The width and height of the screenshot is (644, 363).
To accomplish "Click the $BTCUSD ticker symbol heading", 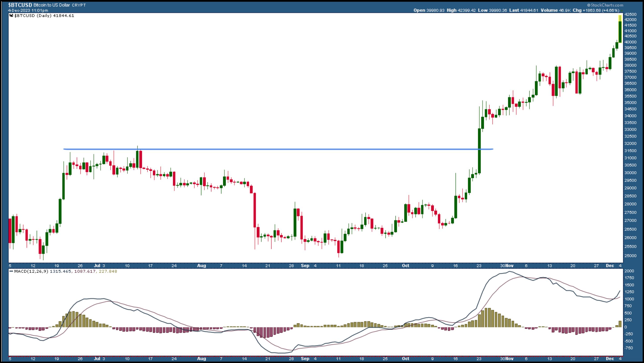I will point(20,5).
